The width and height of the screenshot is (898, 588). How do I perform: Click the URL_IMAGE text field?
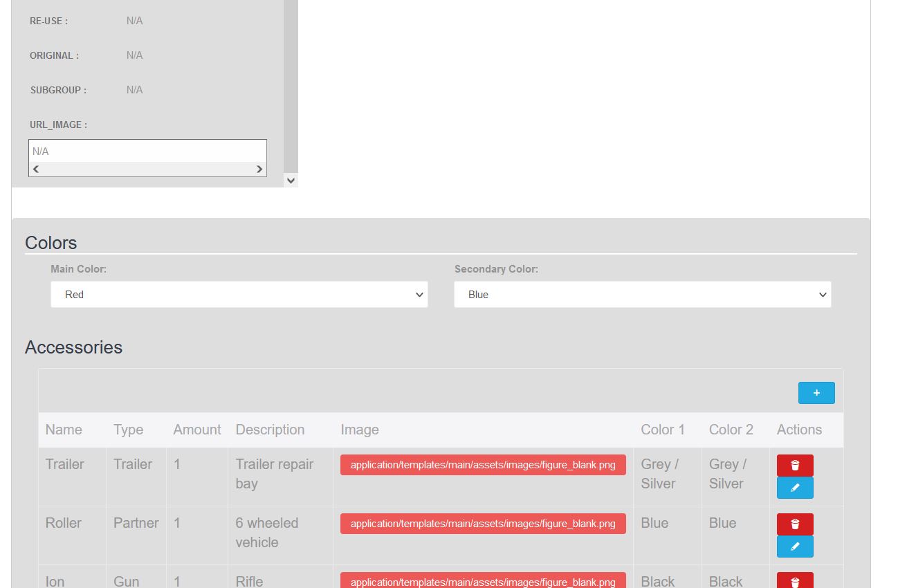(147, 151)
